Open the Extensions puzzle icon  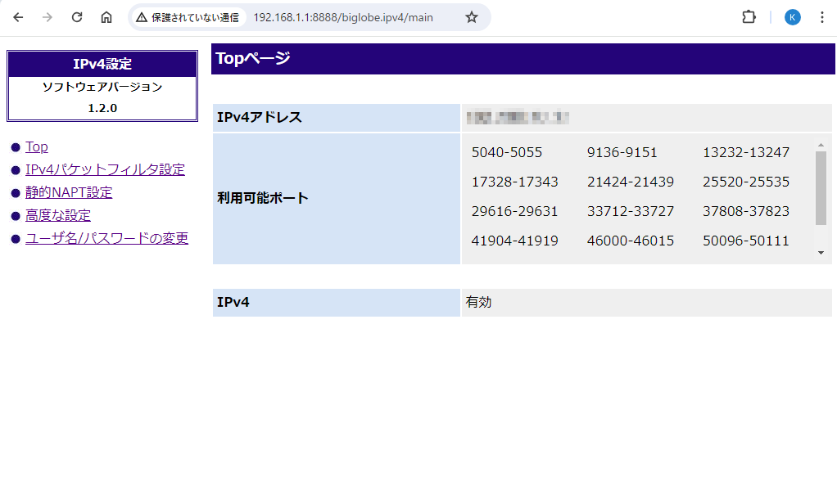coord(749,17)
